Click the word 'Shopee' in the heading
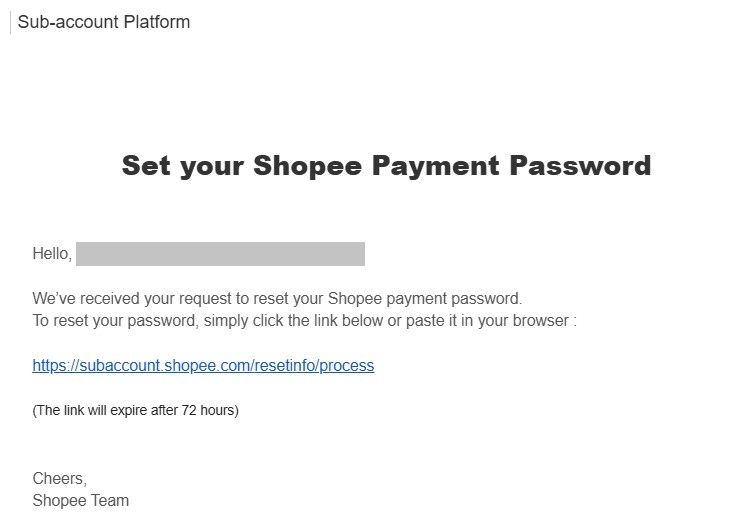 tap(308, 165)
